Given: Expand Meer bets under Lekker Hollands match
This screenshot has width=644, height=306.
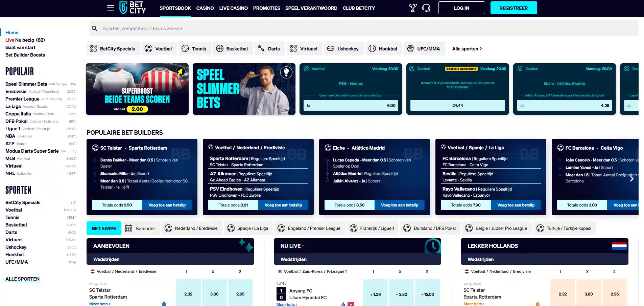Looking at the screenshot, I should [x=474, y=304].
